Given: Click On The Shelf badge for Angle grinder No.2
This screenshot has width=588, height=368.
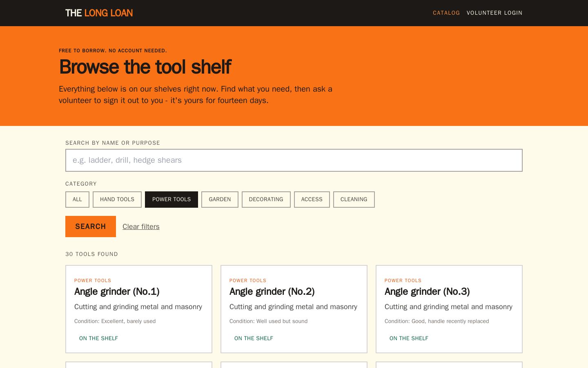Looking at the screenshot, I should (254, 338).
